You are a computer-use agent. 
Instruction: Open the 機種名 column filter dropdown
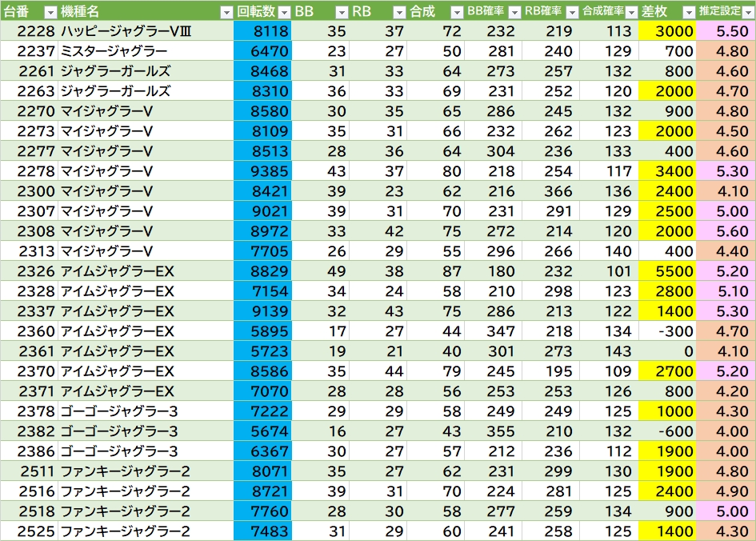pos(226,12)
